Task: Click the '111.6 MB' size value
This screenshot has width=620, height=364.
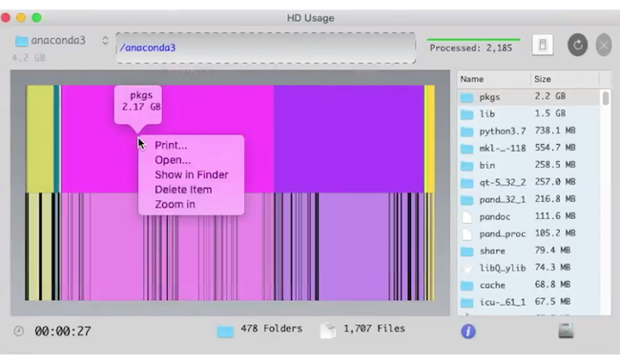Action: pyautogui.click(x=555, y=216)
